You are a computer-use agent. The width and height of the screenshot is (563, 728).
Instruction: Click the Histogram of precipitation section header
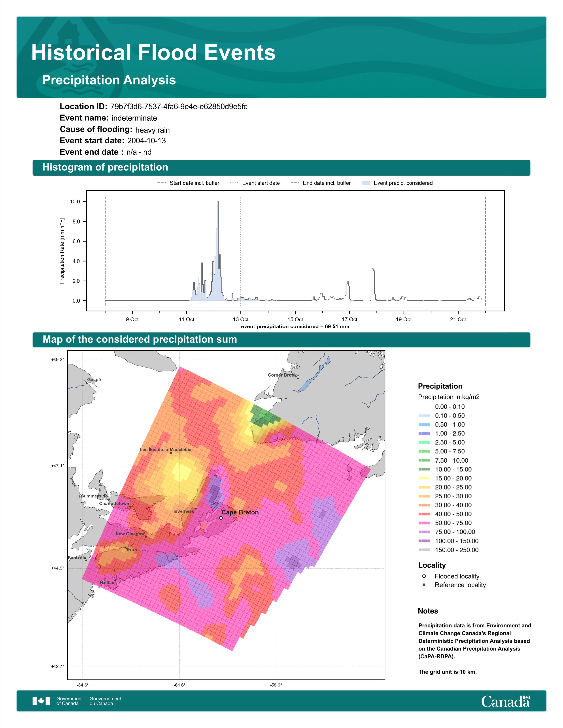281,167
